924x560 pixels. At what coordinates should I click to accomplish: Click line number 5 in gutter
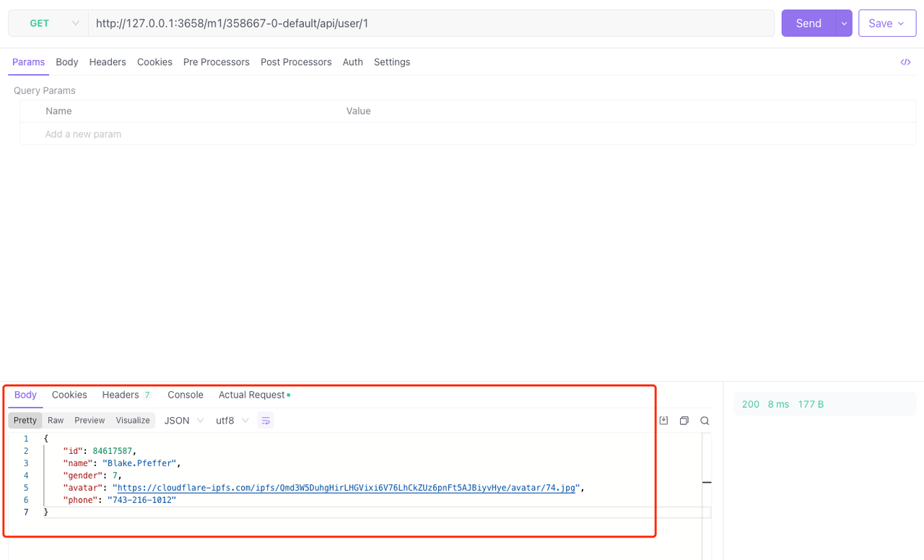26,488
